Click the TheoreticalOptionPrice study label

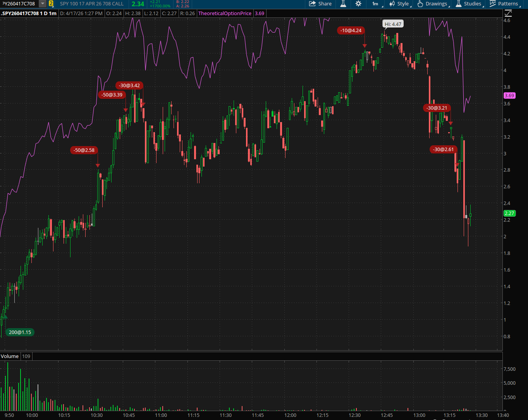pos(225,13)
